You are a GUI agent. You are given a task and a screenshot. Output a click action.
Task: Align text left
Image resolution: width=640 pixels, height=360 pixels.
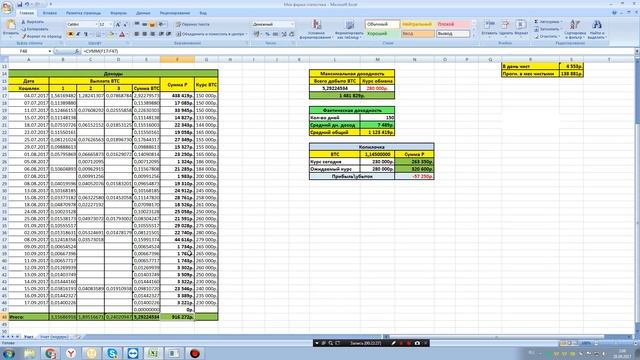137,34
